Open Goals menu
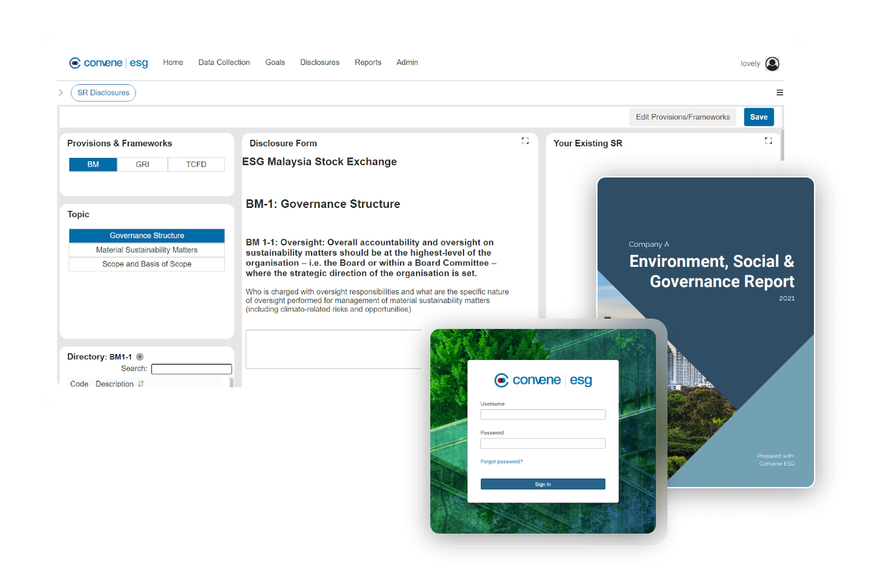This screenshot has width=871, height=588. 275,62
